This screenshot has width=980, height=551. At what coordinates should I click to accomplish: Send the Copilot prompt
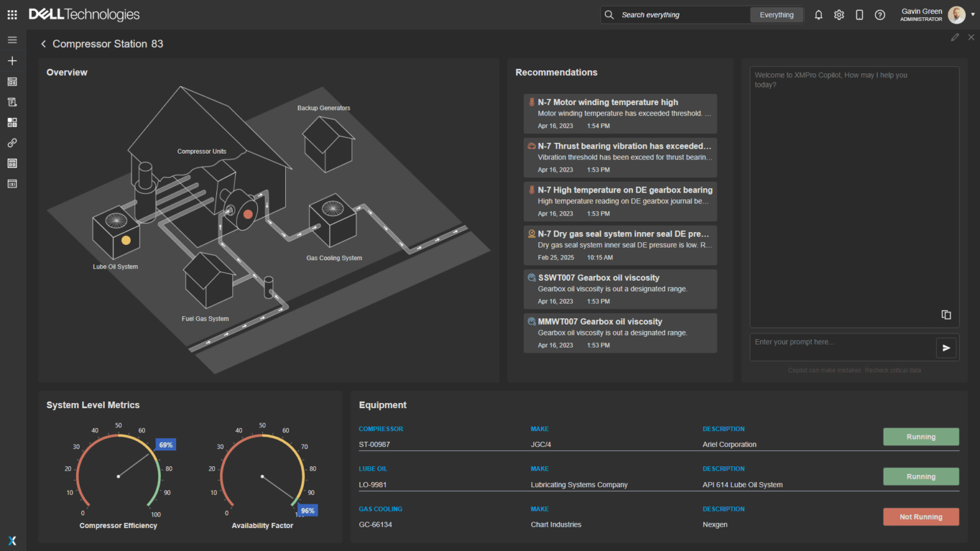click(x=946, y=348)
